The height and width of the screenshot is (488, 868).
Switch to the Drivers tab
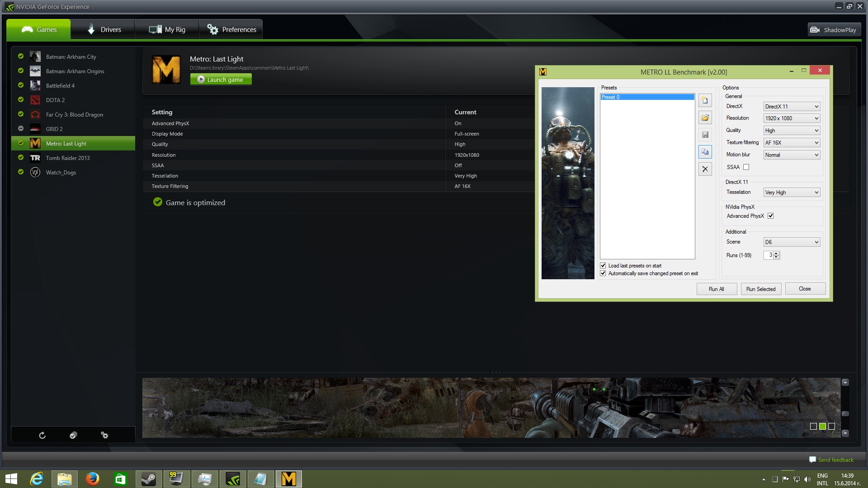pyautogui.click(x=103, y=30)
